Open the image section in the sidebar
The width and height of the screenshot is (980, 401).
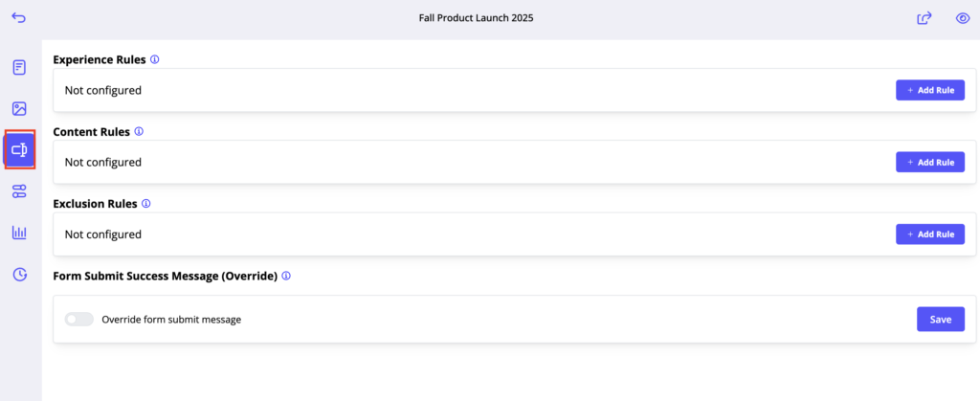coord(19,109)
